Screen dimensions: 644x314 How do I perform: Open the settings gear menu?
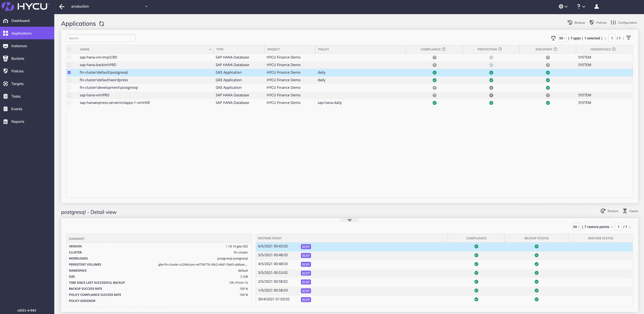tap(563, 7)
